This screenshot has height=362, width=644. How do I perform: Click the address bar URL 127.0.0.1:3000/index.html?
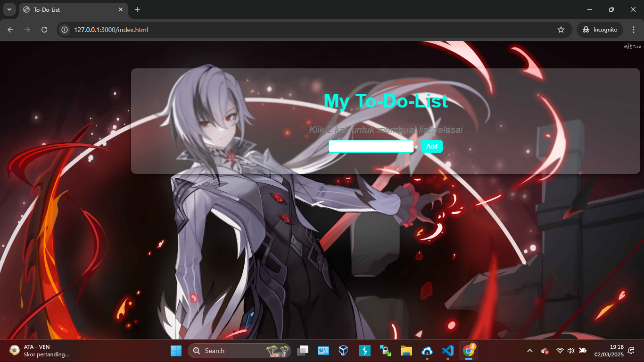coord(111,30)
